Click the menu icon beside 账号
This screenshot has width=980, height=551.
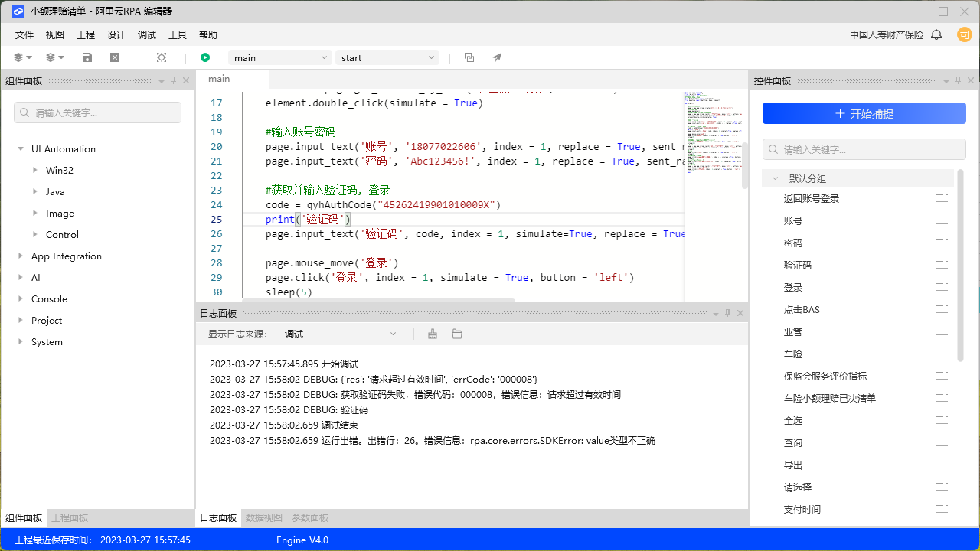click(942, 221)
